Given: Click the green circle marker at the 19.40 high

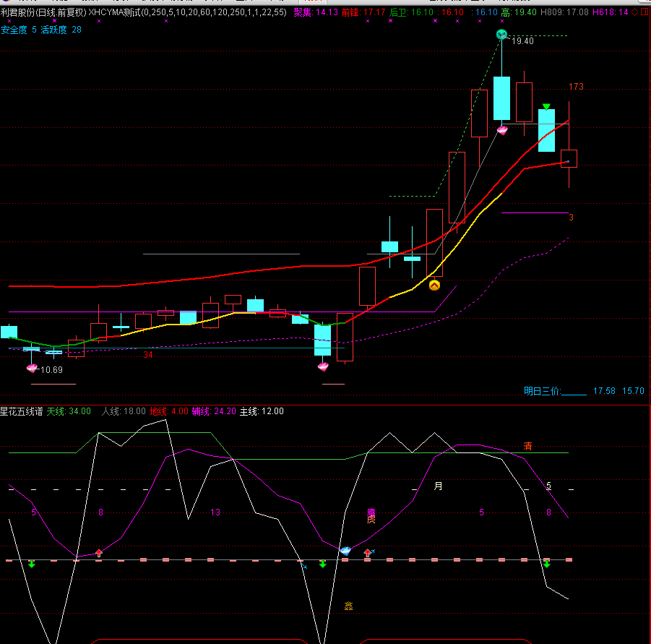Looking at the screenshot, I should (501, 35).
